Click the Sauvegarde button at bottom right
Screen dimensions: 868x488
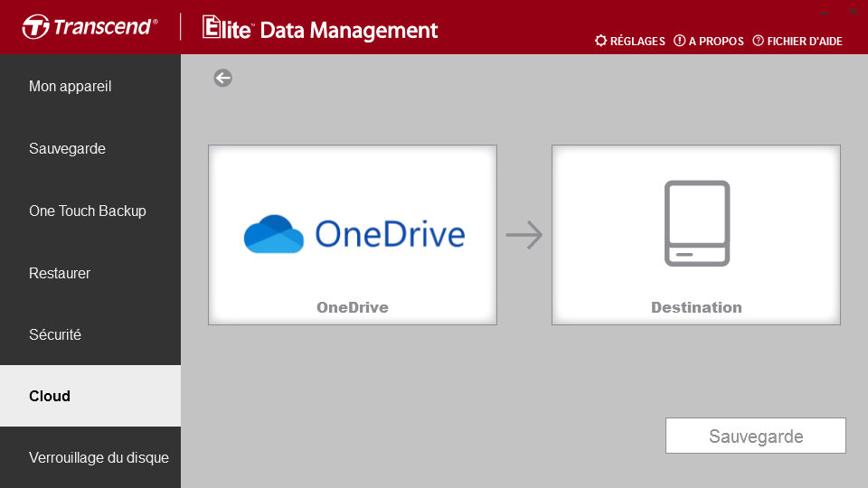pyautogui.click(x=756, y=436)
